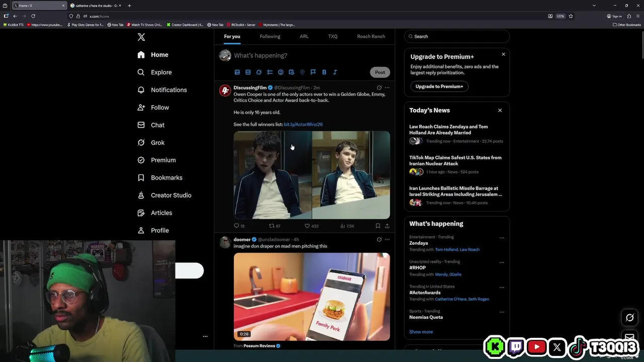The width and height of the screenshot is (644, 362).
Task: Tag a location with the pin icon
Action: coord(302,72)
